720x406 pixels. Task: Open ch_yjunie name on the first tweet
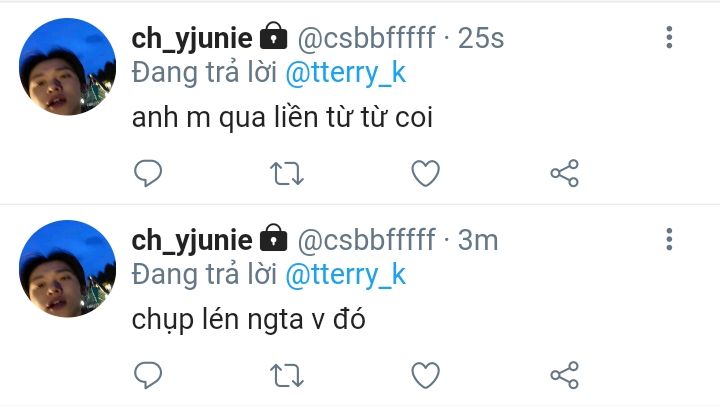191,39
